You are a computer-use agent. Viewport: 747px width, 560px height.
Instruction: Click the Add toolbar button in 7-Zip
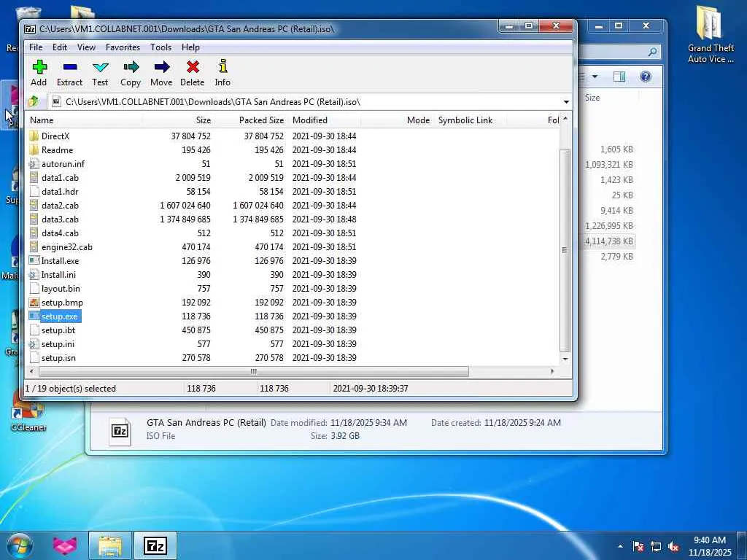coord(39,73)
